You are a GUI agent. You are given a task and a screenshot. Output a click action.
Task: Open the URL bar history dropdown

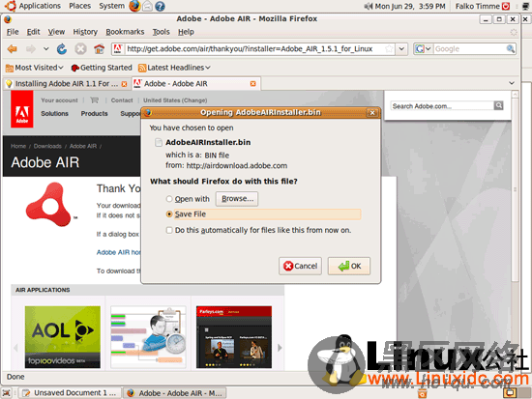pyautogui.click(x=401, y=49)
